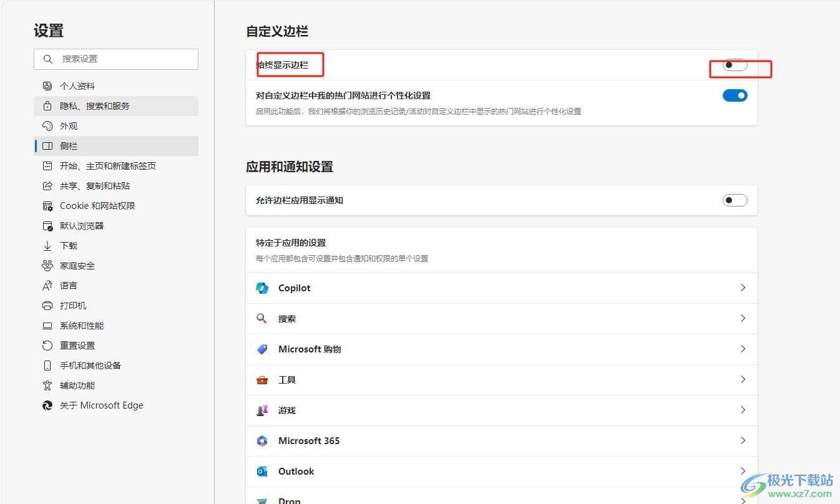Click the 游戏 chess pieces icon
Viewport: 840px width, 504px height.
tap(262, 410)
